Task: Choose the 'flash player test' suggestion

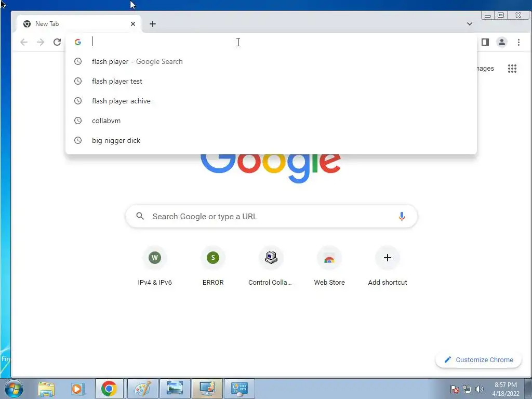Action: pyautogui.click(x=271, y=81)
